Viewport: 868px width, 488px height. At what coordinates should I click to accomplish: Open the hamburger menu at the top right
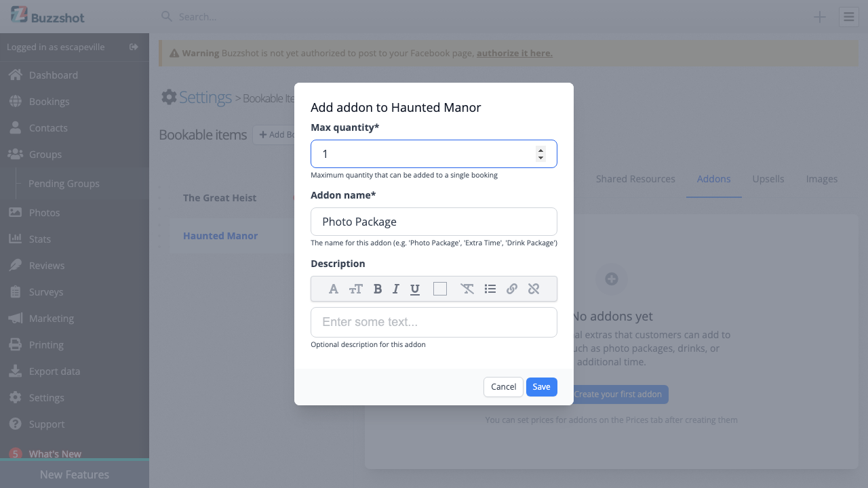[x=848, y=16]
